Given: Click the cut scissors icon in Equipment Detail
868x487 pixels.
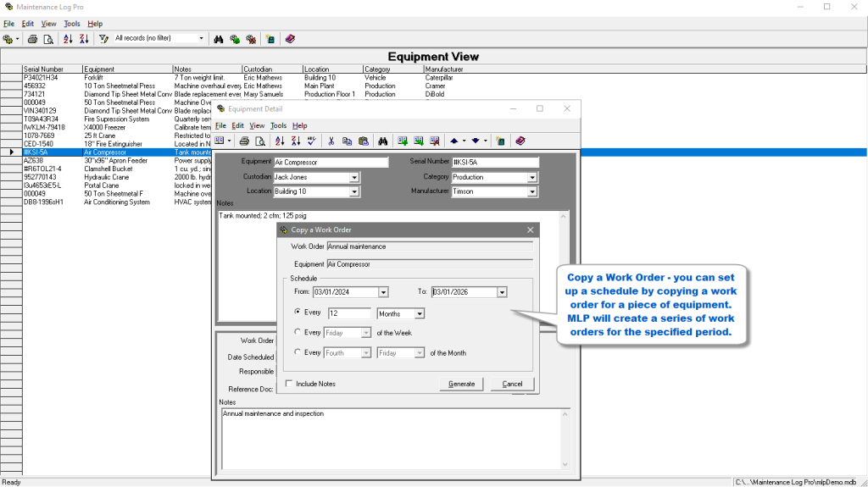Looking at the screenshot, I should (331, 141).
